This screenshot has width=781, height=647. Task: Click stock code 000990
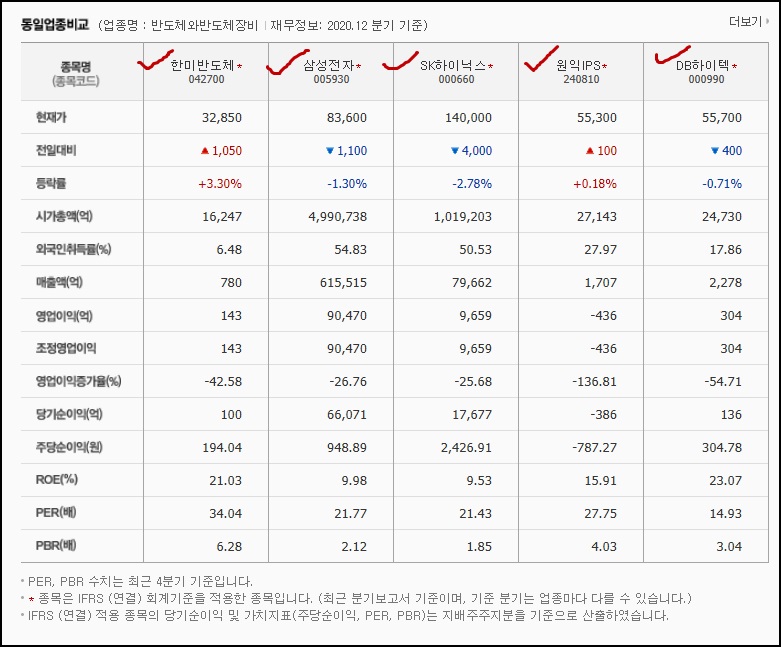706,79
